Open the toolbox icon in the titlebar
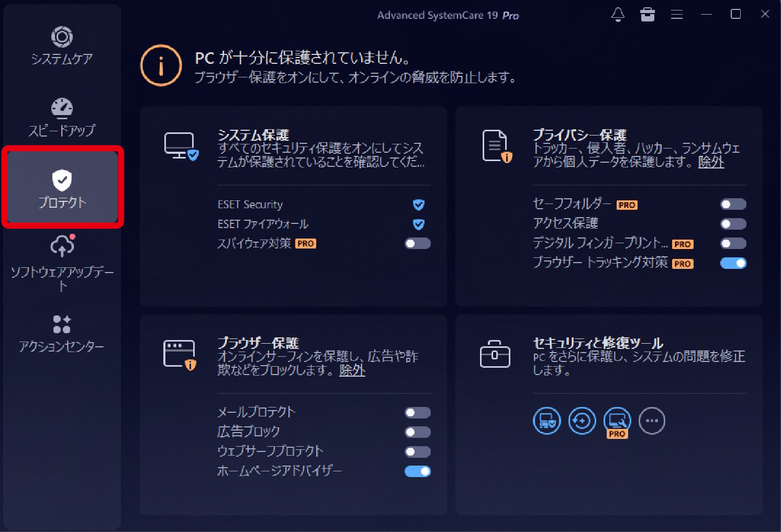Screen dimensions: 781x532 pos(648,15)
